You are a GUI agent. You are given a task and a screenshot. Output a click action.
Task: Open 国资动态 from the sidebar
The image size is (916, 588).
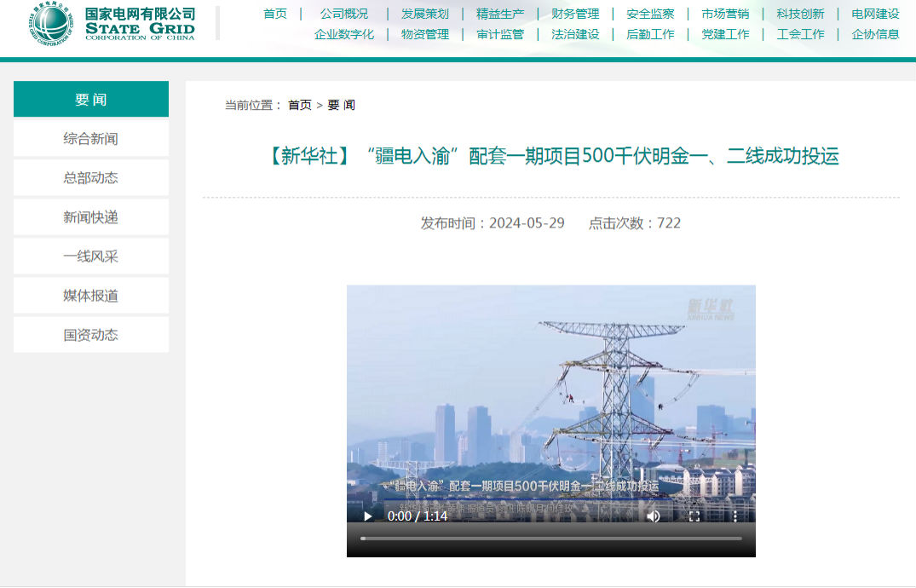pos(91,334)
